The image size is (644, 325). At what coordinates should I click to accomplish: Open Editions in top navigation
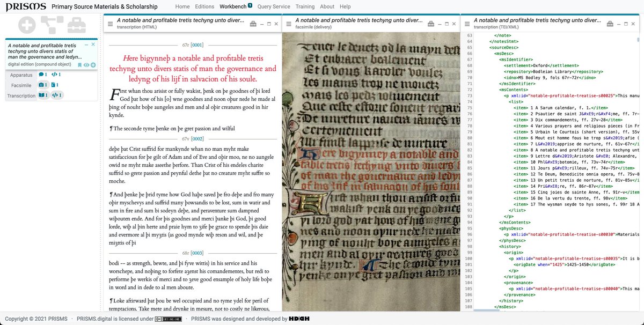(x=204, y=6)
